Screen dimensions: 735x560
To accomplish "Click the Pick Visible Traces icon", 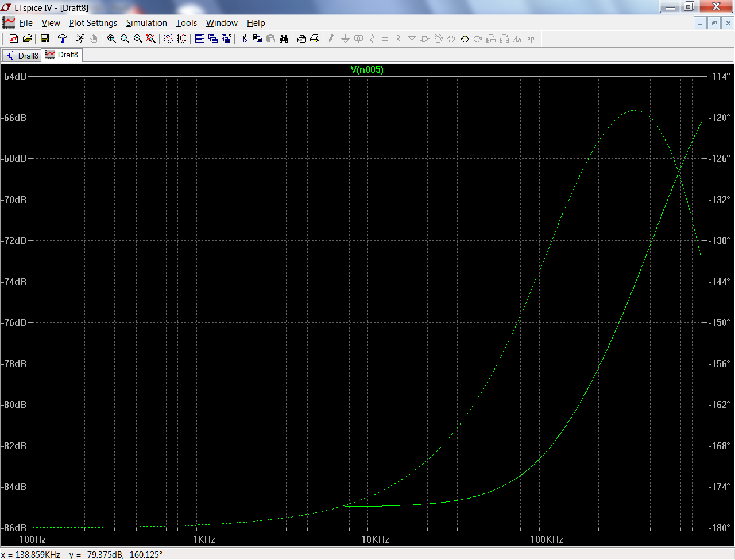I will point(169,38).
